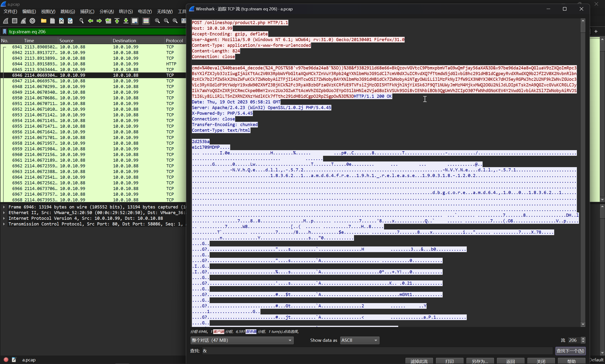605x364 pixels.
Task: Click the tcp.stream eq 206 filter field
Action: (97, 32)
